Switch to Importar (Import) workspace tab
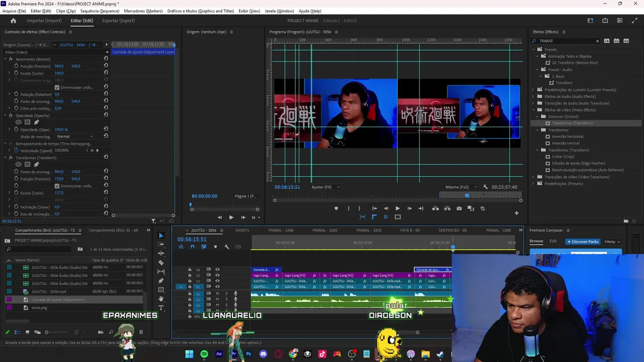Image resolution: width=644 pixels, height=362 pixels. tap(44, 21)
